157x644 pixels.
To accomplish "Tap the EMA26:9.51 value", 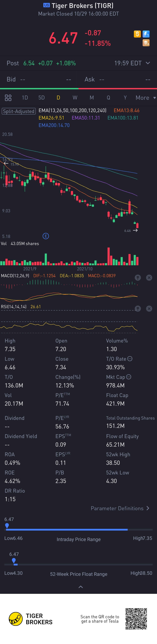I will (51, 118).
